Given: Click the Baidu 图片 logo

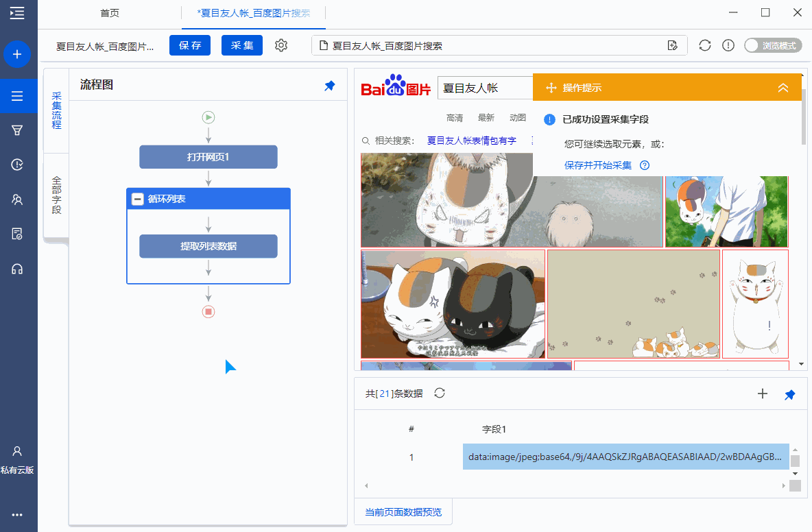Looking at the screenshot, I should tap(396, 86).
